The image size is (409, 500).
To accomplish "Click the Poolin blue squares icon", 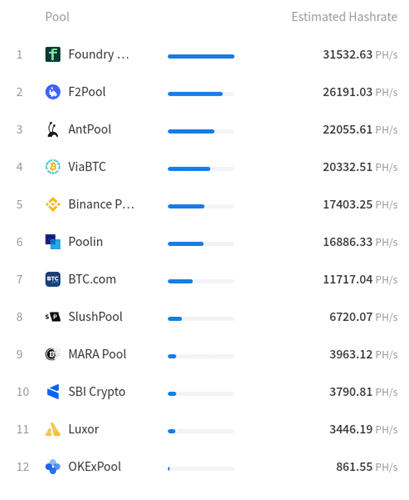I will 53,242.
